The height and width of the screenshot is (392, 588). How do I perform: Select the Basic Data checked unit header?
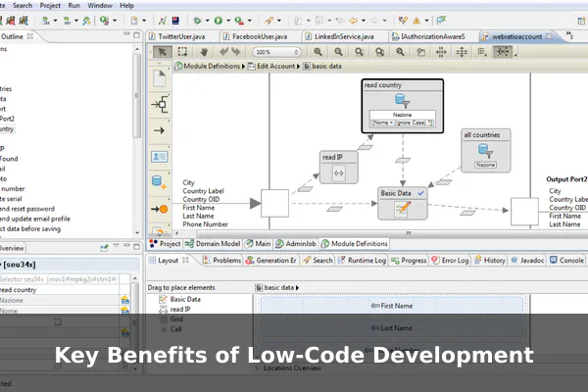click(x=403, y=193)
